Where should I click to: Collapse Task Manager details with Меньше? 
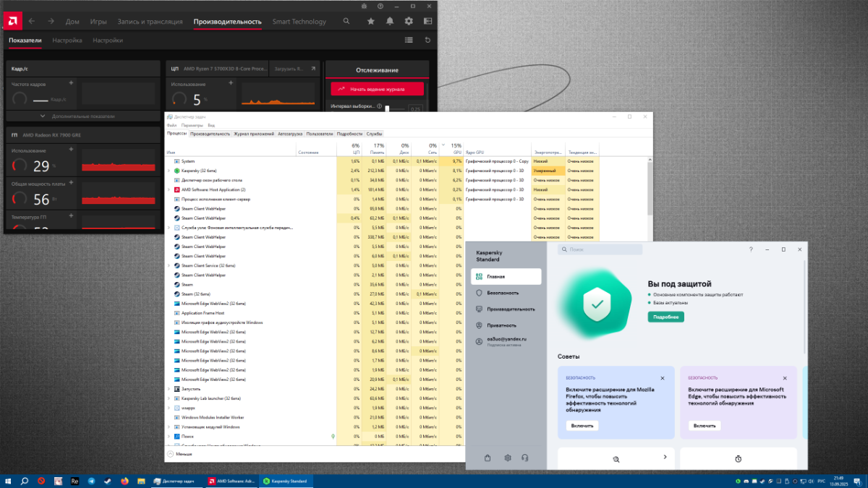click(179, 455)
